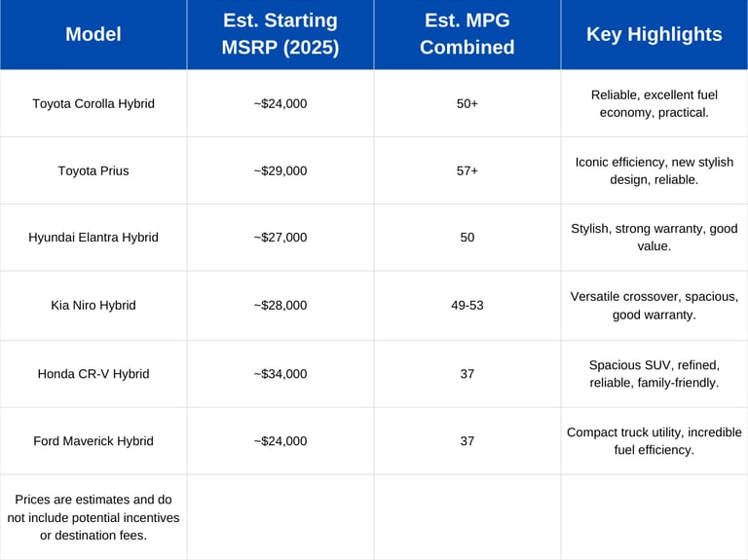Select the Toyota Corolla Hybrid cell
The image size is (748, 560).
point(93,103)
